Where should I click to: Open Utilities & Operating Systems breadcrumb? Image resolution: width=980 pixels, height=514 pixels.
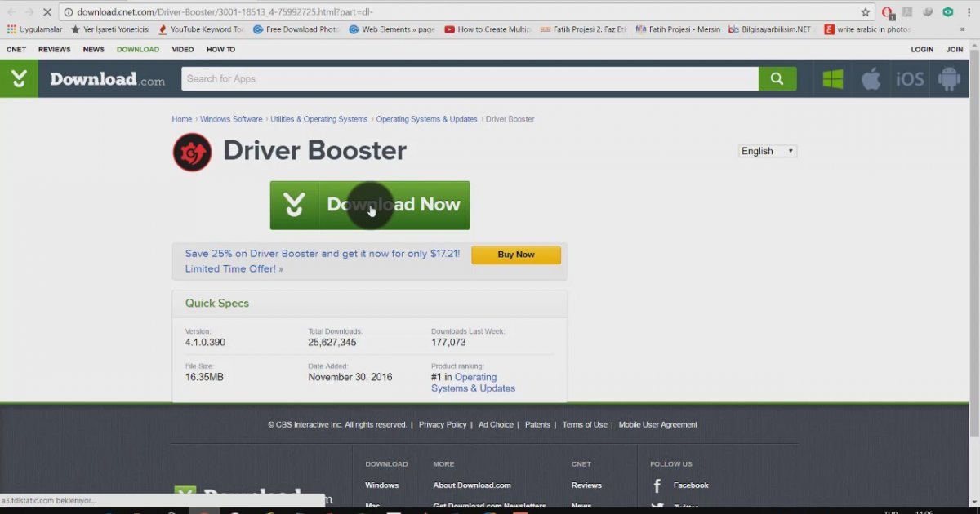319,119
